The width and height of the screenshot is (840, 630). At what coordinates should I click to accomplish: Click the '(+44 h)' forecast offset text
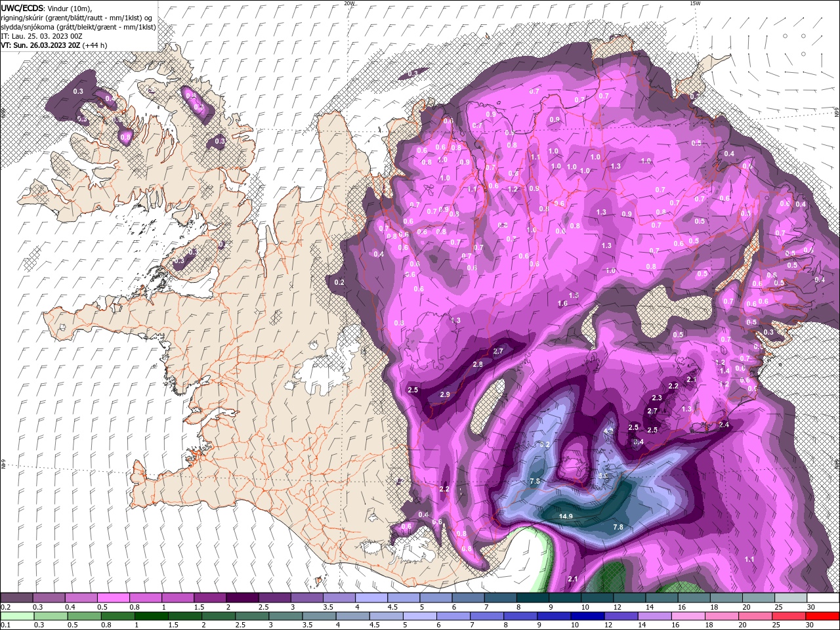(95, 45)
